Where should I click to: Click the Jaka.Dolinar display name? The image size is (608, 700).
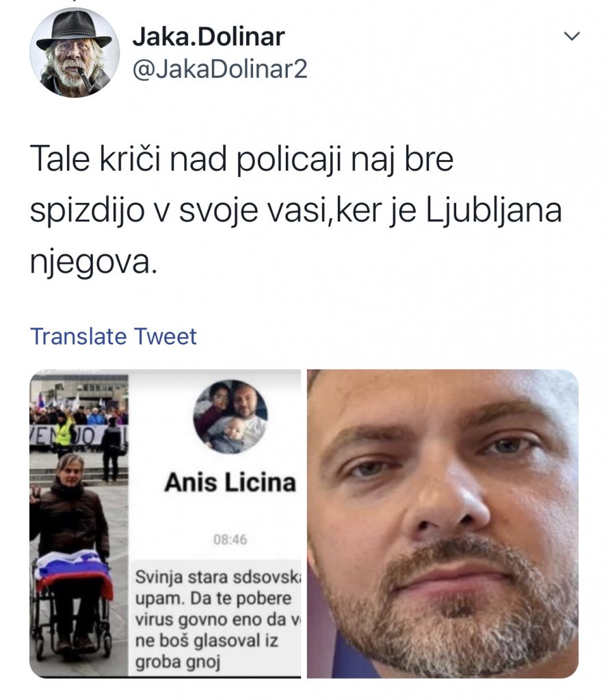209,37
